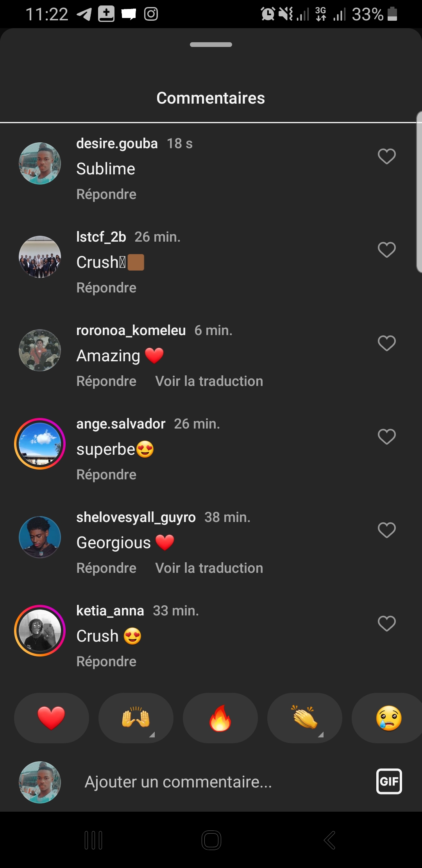Reply to desire.gouba's comment
This screenshot has height=868, width=422.
click(x=106, y=194)
